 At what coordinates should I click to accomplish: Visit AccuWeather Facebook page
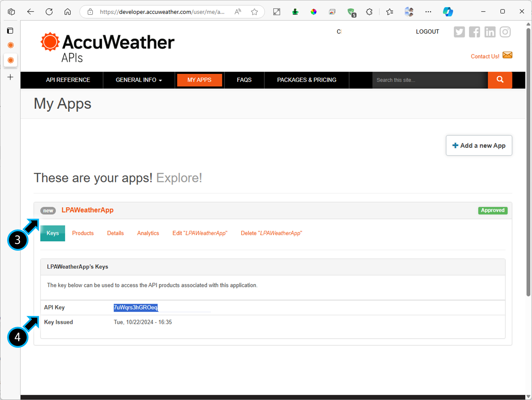coord(474,32)
